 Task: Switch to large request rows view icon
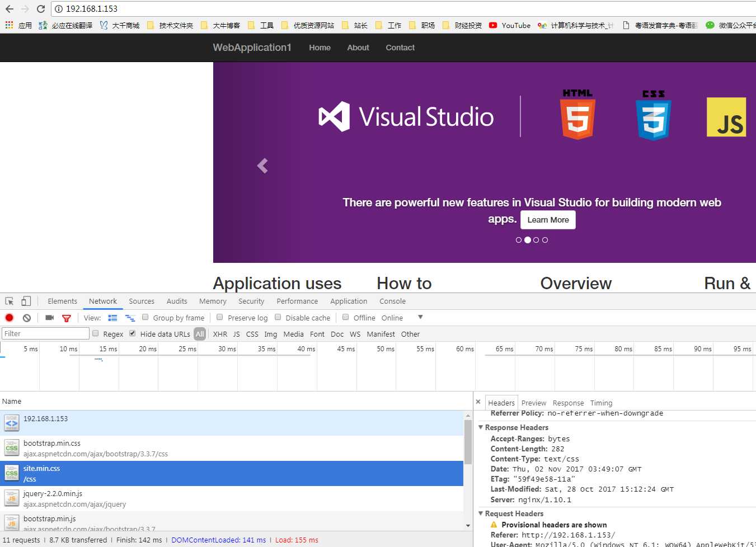(x=112, y=318)
